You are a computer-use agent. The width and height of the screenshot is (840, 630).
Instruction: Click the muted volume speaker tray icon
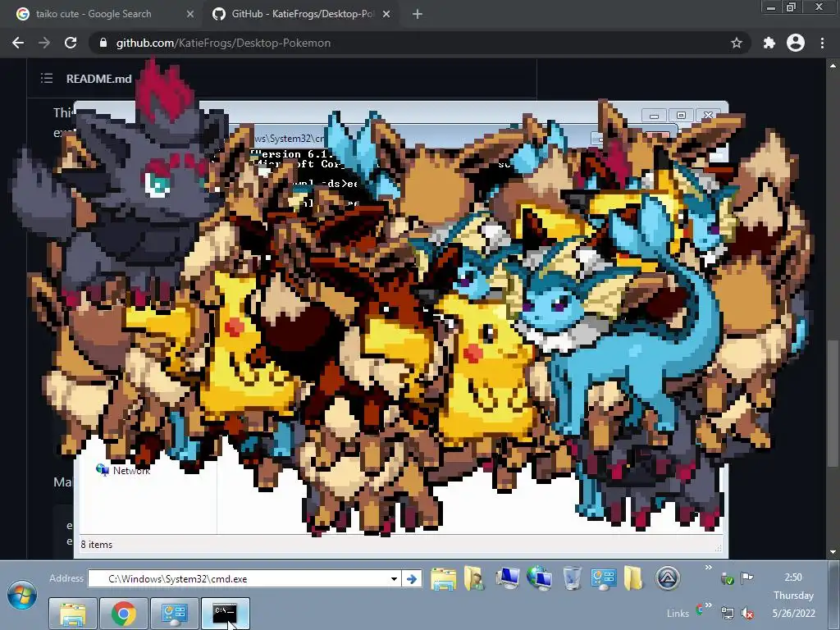point(746,613)
